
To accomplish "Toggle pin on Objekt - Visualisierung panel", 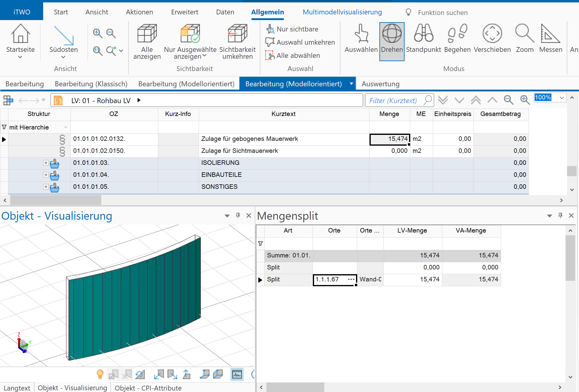I will click(238, 215).
